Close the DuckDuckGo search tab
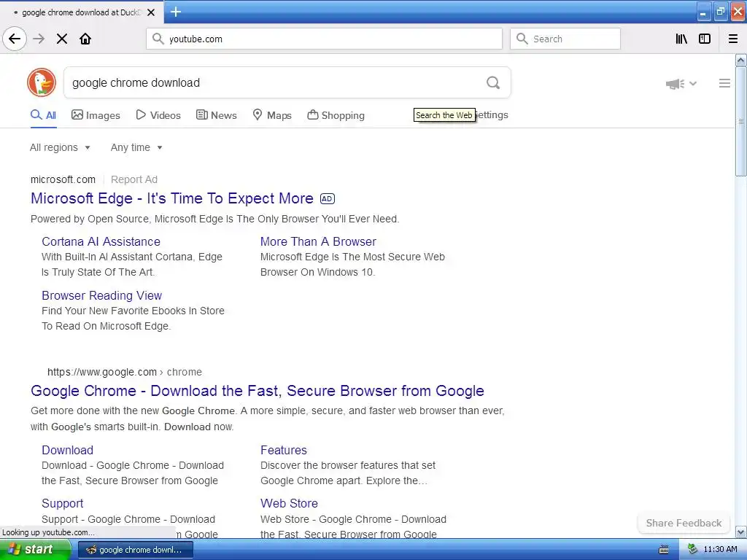Image resolution: width=747 pixels, height=560 pixels. (x=151, y=12)
